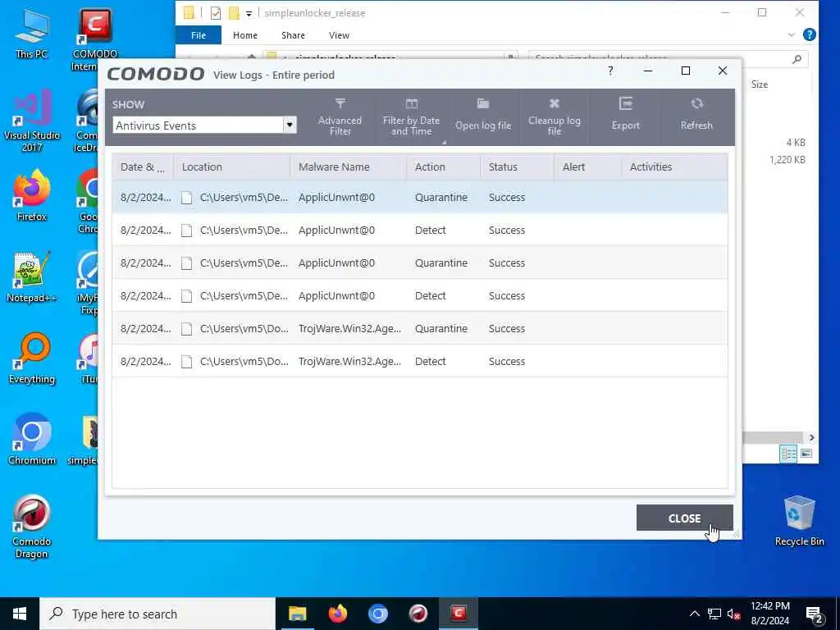840x630 pixels.
Task: Show hidden system tray icons
Action: tap(694, 614)
